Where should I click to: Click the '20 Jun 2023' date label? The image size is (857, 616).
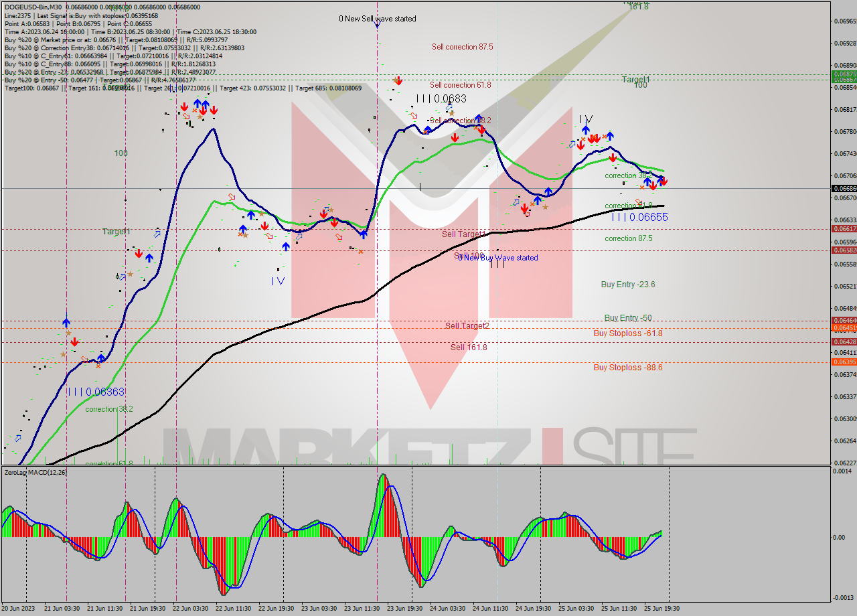(19, 609)
